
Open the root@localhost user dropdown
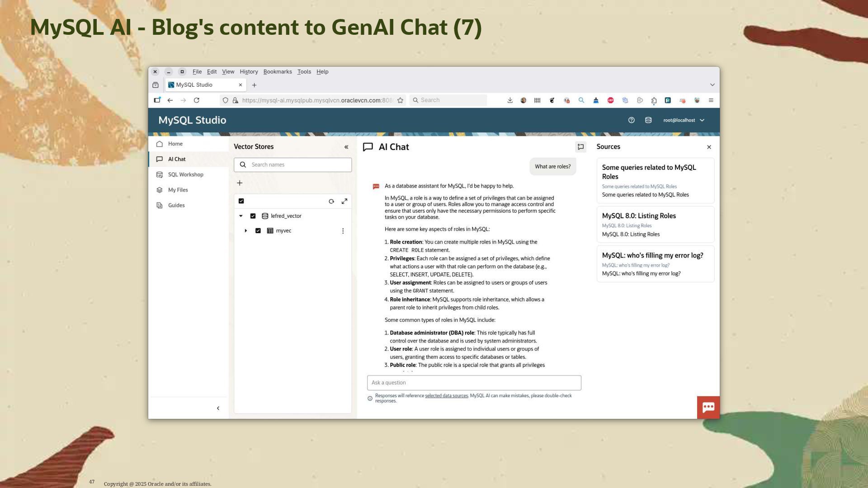[684, 120]
